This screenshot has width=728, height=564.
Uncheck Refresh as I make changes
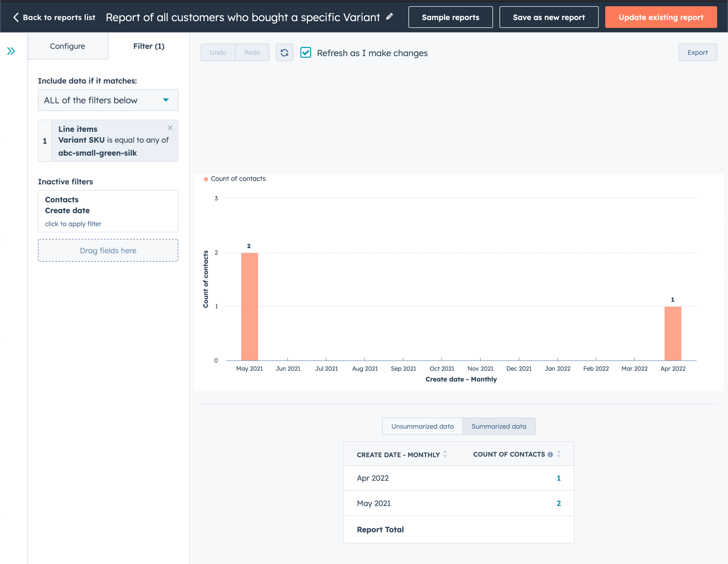[305, 52]
